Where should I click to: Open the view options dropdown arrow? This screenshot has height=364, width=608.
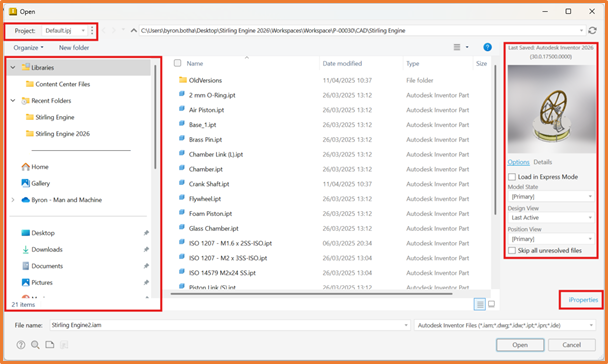[467, 47]
